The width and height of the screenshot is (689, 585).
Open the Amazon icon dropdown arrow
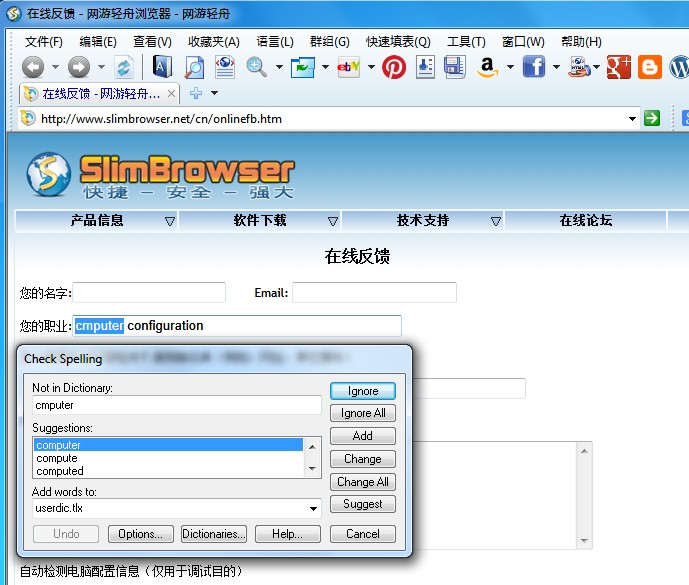(510, 67)
